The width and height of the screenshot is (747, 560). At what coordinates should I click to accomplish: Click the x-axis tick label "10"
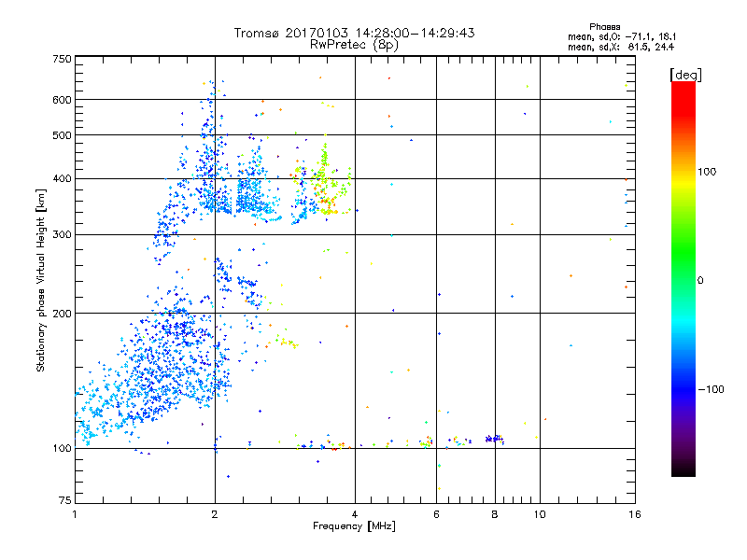[x=540, y=514]
